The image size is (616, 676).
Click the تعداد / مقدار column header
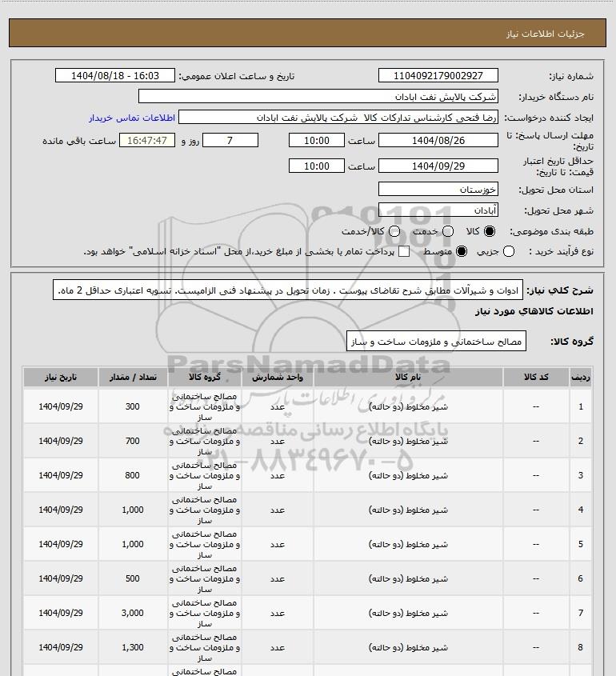click(x=133, y=378)
